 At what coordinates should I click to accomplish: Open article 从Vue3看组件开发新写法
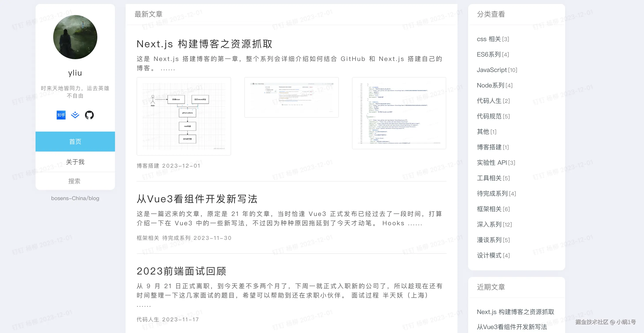point(197,199)
